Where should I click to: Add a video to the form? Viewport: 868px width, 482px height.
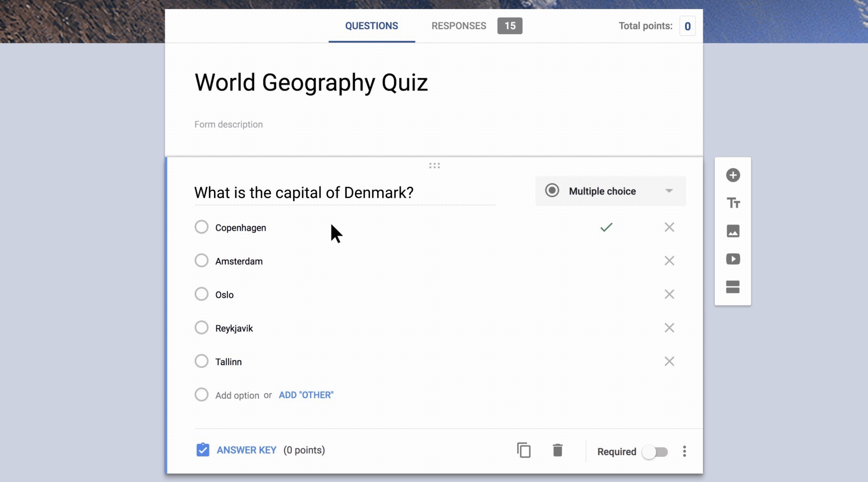pyautogui.click(x=732, y=259)
